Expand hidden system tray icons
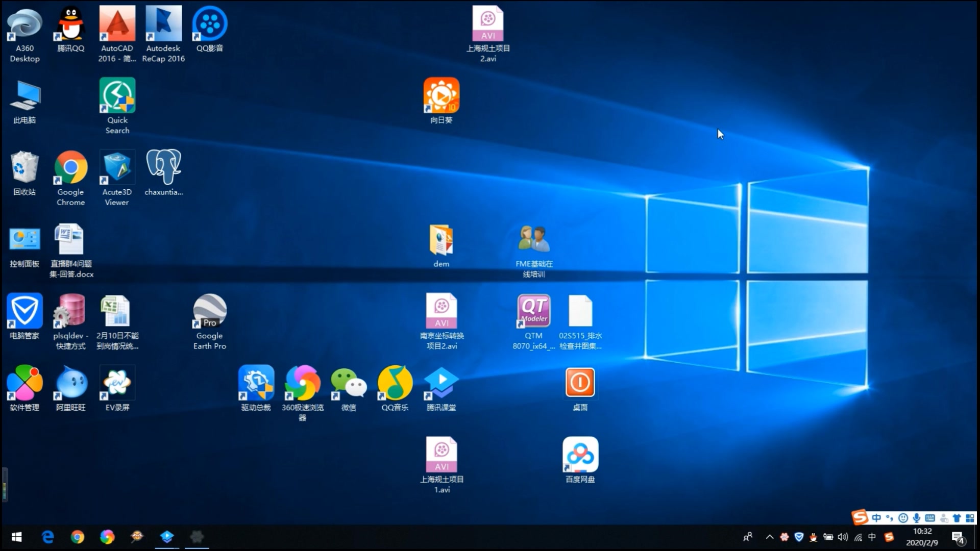Screen dimensions: 980x551 tap(770, 537)
